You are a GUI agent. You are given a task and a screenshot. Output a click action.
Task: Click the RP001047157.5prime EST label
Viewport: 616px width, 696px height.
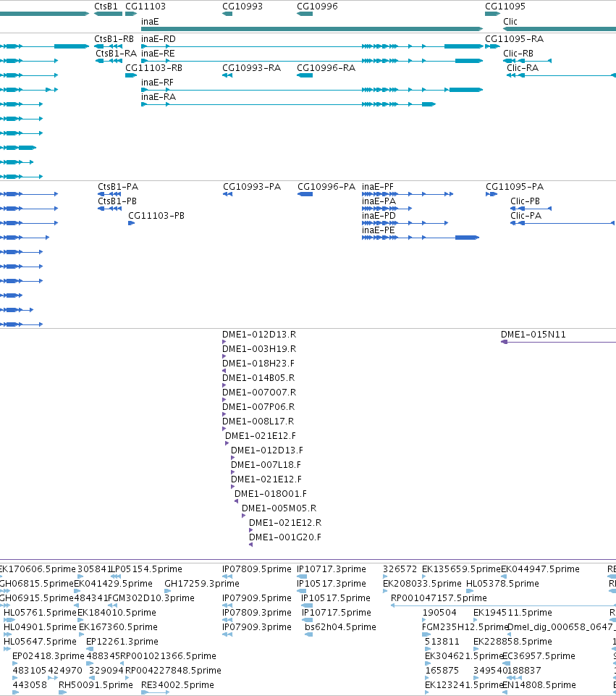point(439,598)
